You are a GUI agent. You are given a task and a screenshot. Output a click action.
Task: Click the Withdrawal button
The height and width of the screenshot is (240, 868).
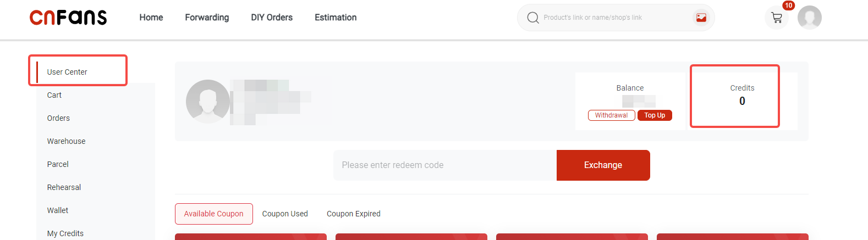pyautogui.click(x=611, y=115)
